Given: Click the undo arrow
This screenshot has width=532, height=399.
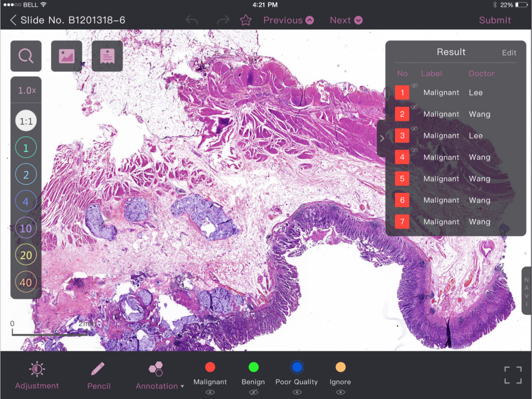Looking at the screenshot, I should [x=192, y=20].
